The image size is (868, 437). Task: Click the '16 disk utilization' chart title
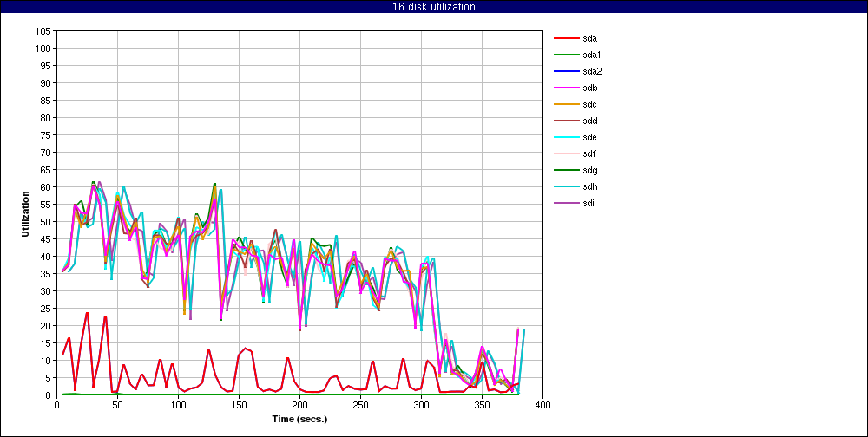coord(433,7)
